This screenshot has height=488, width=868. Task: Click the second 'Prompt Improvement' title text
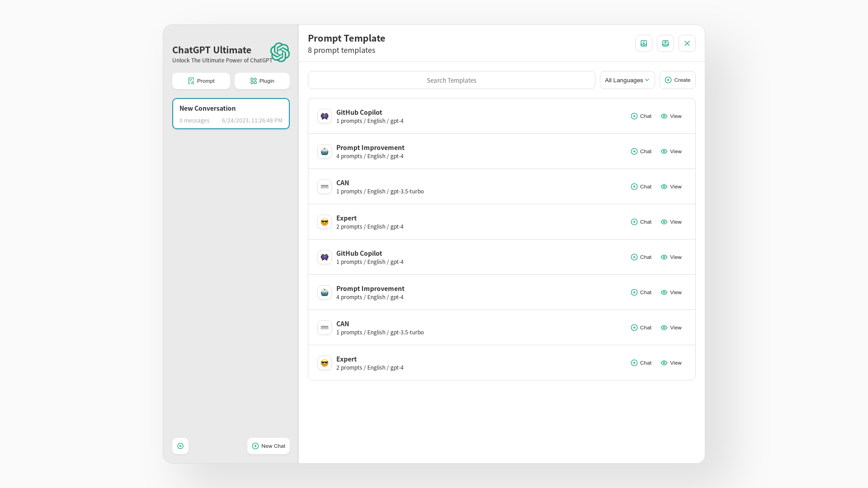[x=370, y=288]
